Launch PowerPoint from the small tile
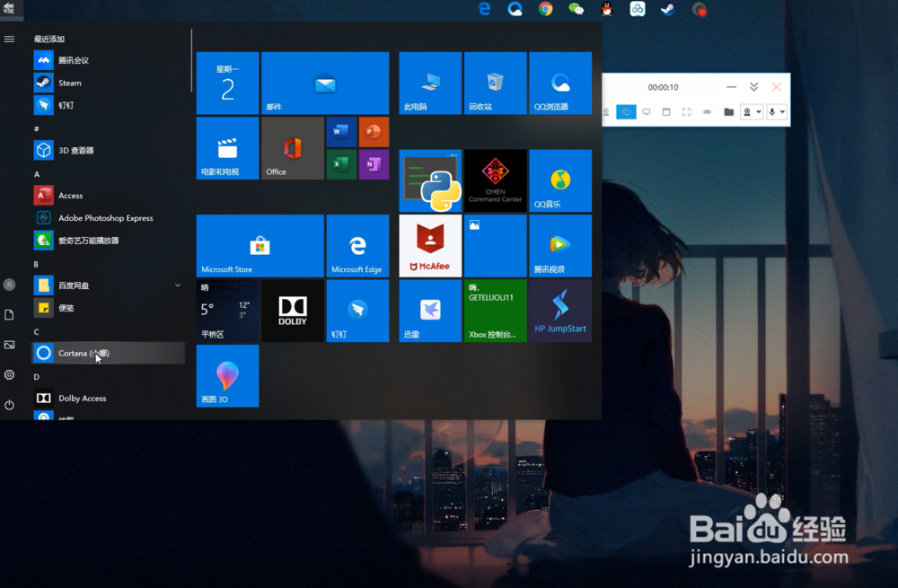The height and width of the screenshot is (588, 898). [x=374, y=132]
